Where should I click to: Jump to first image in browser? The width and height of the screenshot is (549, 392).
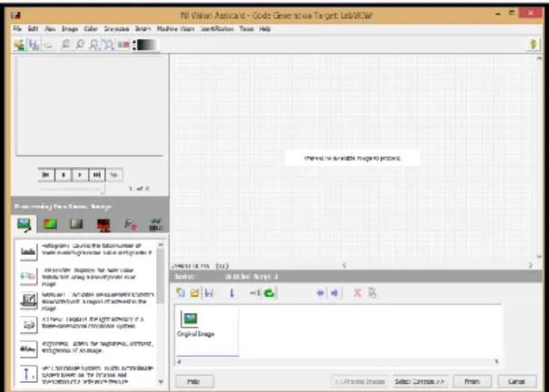pos(46,174)
